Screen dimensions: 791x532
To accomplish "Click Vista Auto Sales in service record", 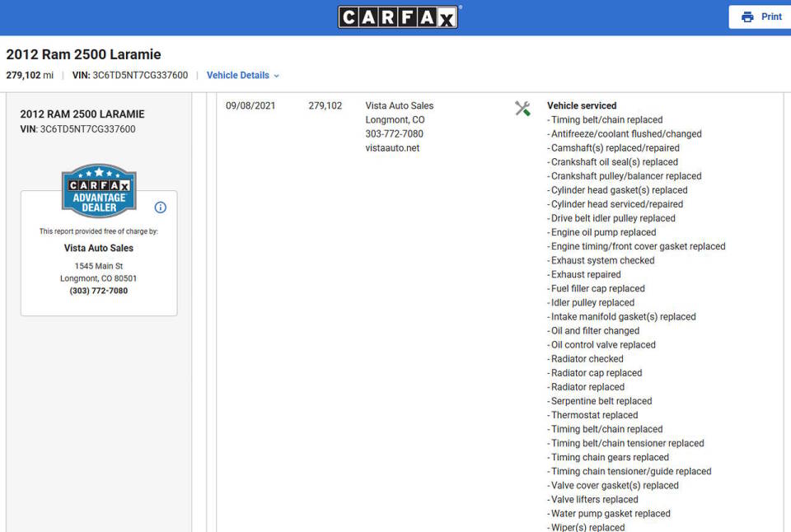I will click(x=399, y=105).
